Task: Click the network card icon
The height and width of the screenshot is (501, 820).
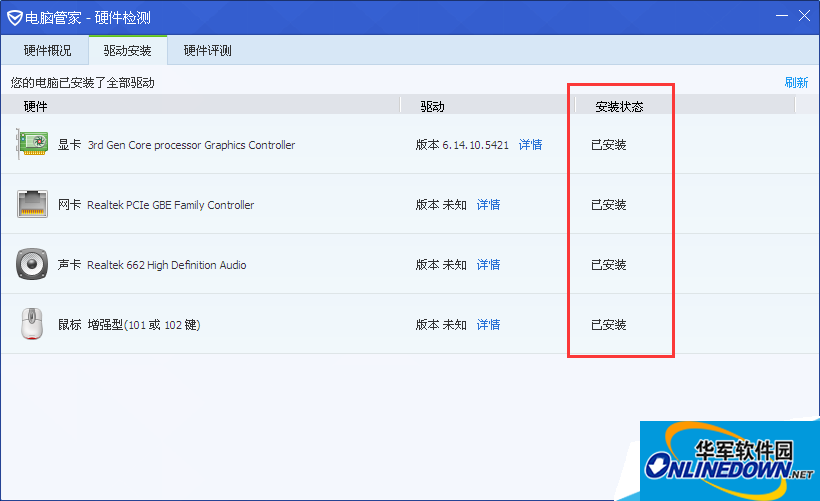Action: (32, 204)
